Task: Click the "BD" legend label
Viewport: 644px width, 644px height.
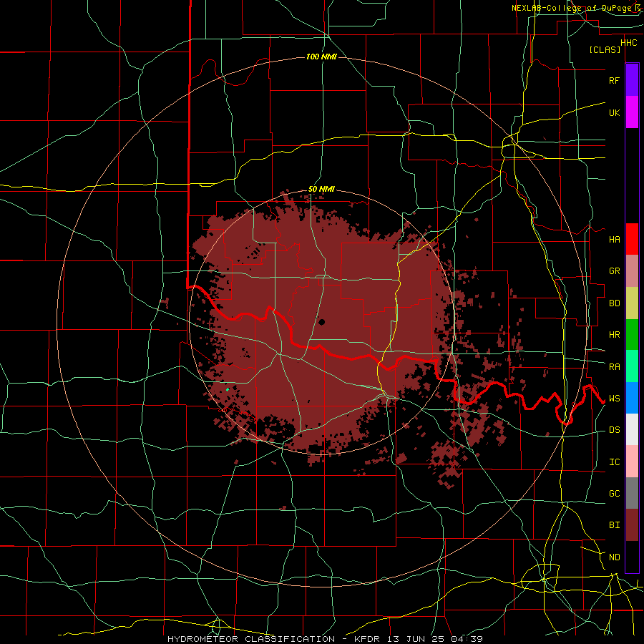Action: point(614,303)
